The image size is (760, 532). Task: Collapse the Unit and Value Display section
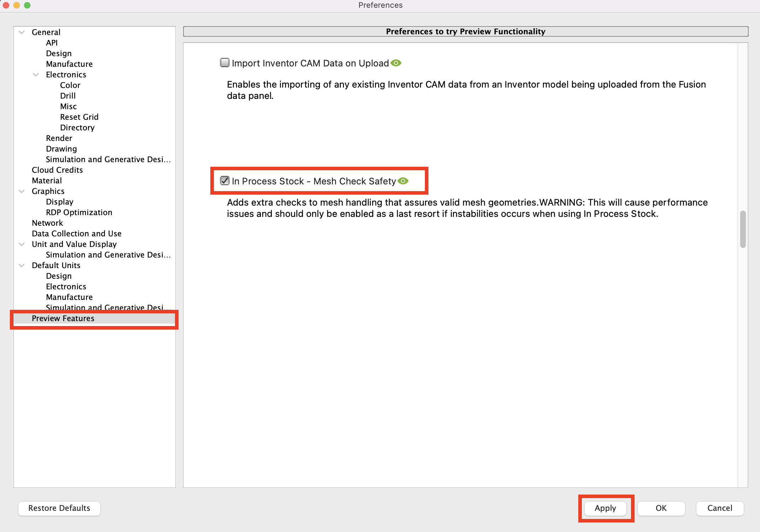[22, 244]
